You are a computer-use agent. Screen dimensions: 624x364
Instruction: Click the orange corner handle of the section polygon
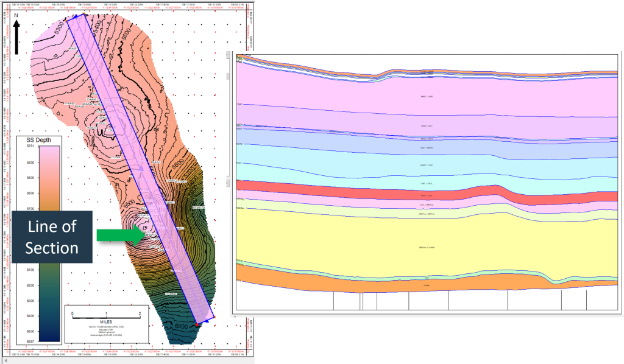(x=214, y=317)
